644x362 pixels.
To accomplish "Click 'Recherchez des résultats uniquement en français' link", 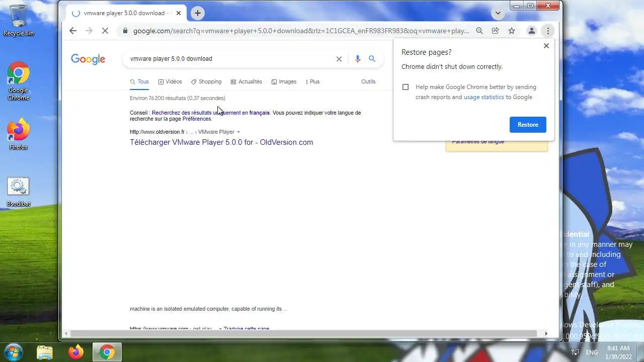I will 211,113.
